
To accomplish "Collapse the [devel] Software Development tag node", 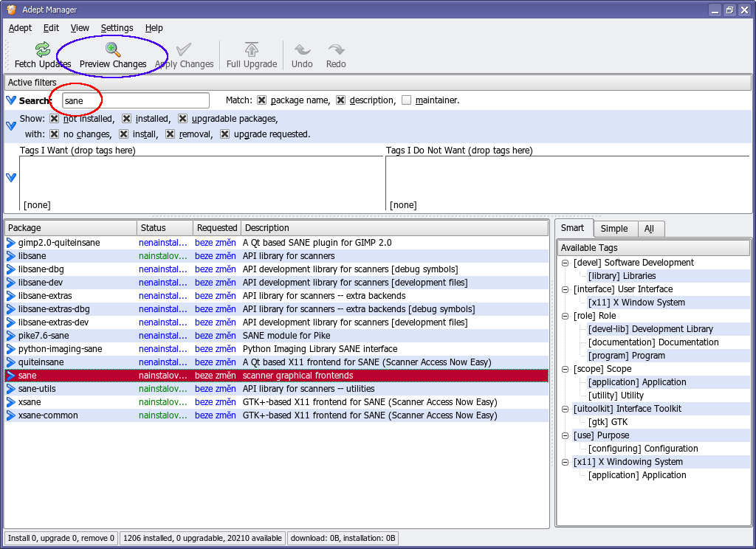I will click(565, 263).
